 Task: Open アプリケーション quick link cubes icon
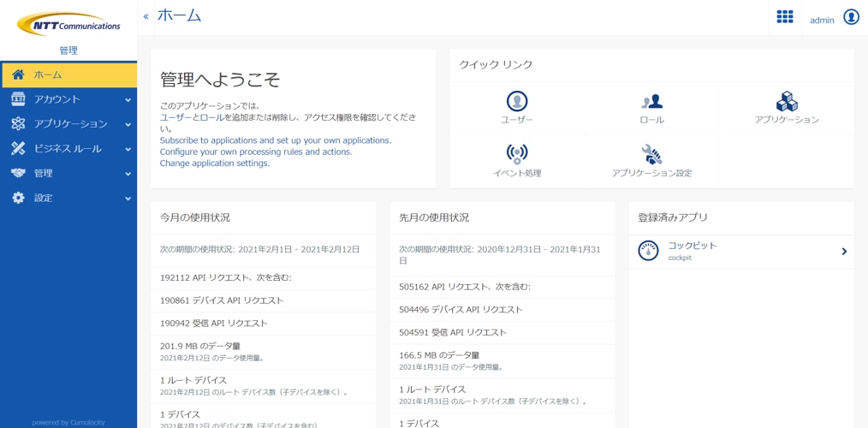pos(787,101)
